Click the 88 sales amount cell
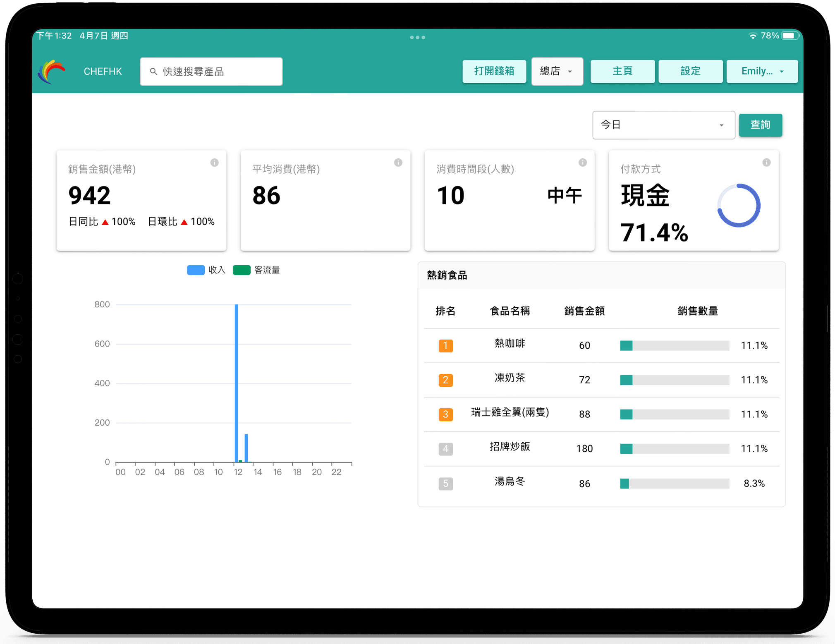The height and width of the screenshot is (644, 835). pyautogui.click(x=584, y=414)
